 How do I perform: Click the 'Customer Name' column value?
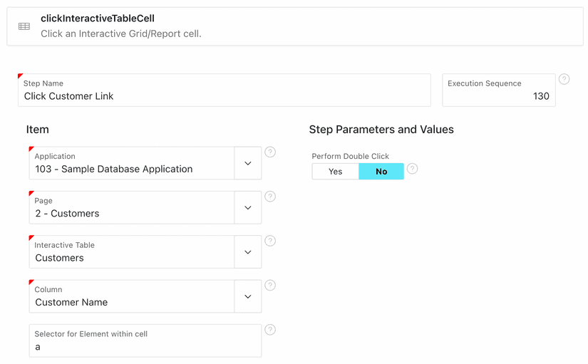point(72,303)
